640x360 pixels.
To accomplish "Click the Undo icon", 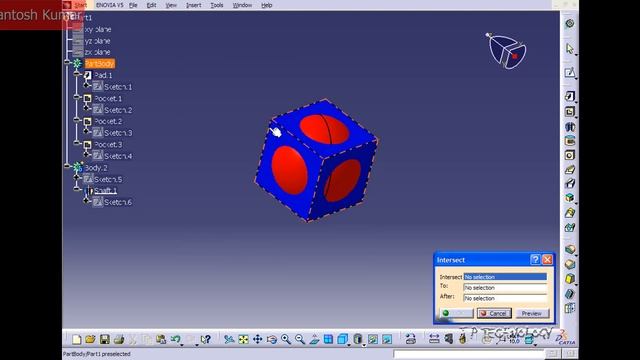I will click(176, 339).
